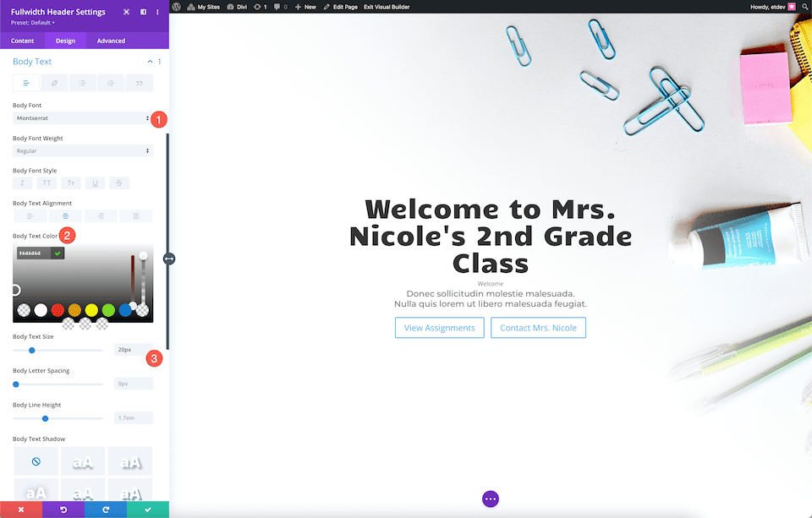
Task: Open the New content menu
Action: coord(305,7)
